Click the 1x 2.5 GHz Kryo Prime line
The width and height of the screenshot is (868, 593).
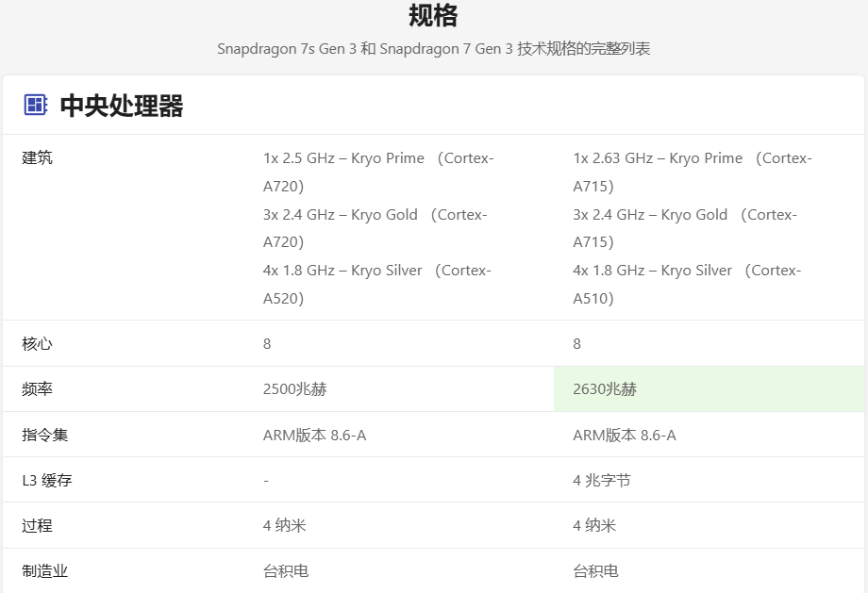378,172
